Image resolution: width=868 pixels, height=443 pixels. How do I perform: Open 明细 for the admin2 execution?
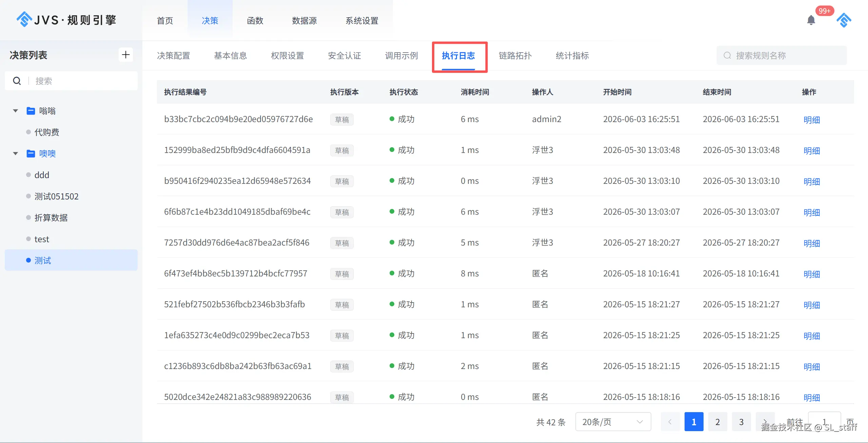(x=812, y=119)
